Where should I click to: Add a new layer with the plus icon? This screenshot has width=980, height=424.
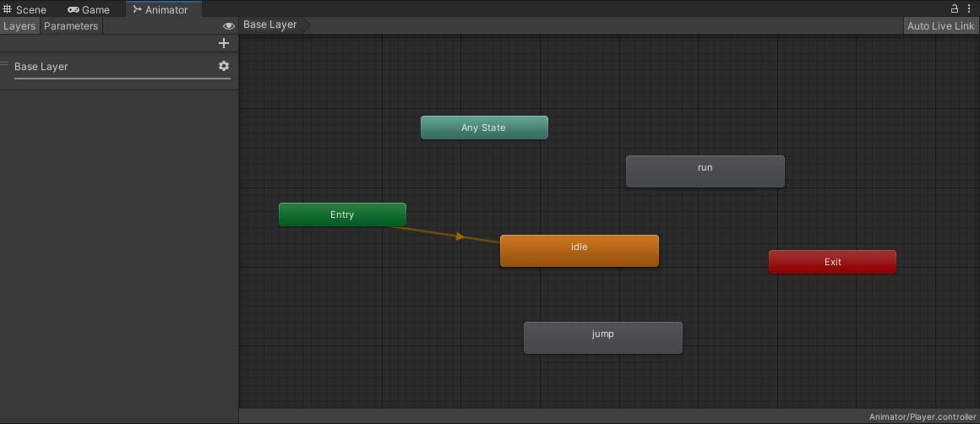tap(224, 43)
